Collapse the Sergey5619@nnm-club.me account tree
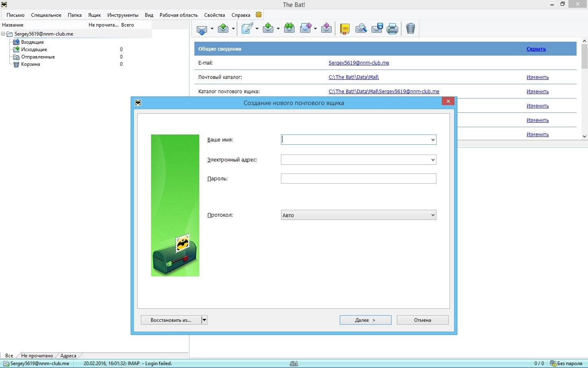Screen dimensions: 588x368 pos(3,34)
